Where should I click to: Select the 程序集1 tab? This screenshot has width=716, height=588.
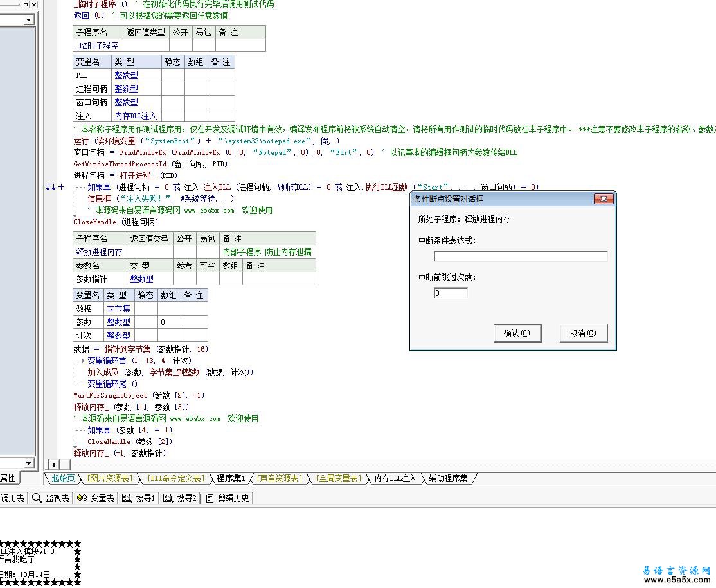(x=231, y=479)
